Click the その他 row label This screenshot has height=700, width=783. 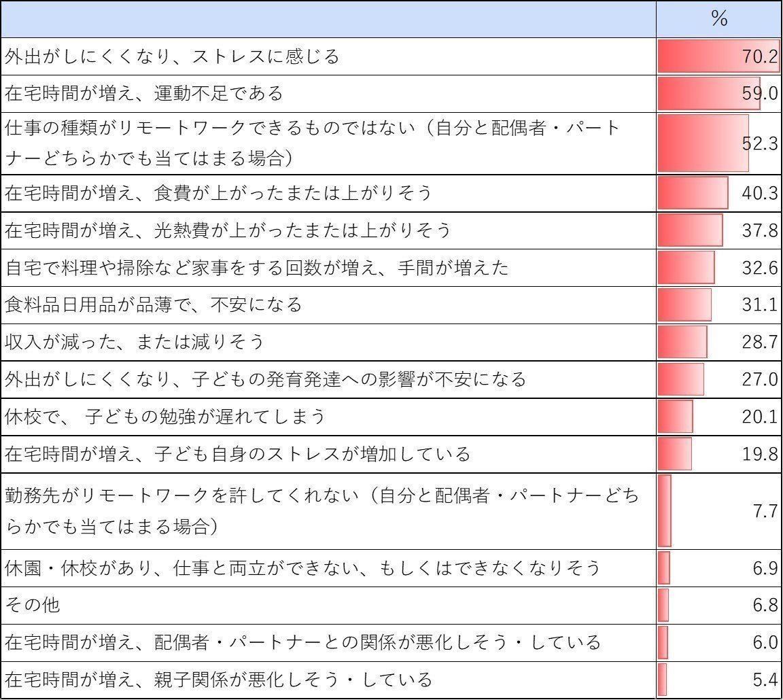[x=33, y=604]
